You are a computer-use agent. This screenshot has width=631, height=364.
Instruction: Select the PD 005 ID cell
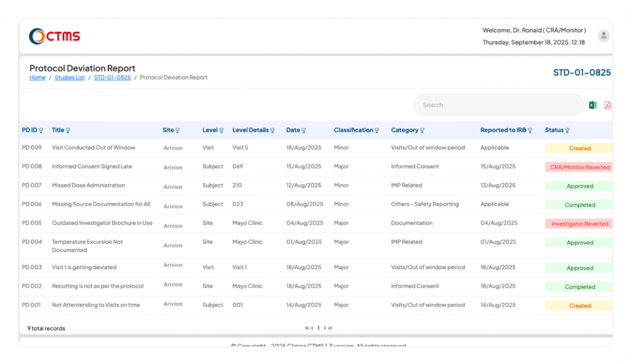[32, 223]
